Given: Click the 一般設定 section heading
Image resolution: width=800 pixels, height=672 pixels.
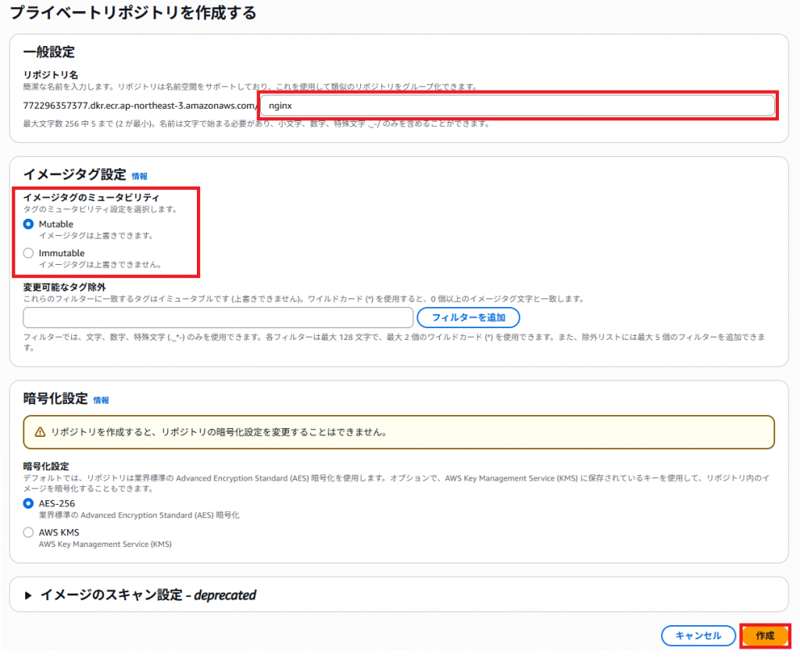Looking at the screenshot, I should tap(49, 52).
